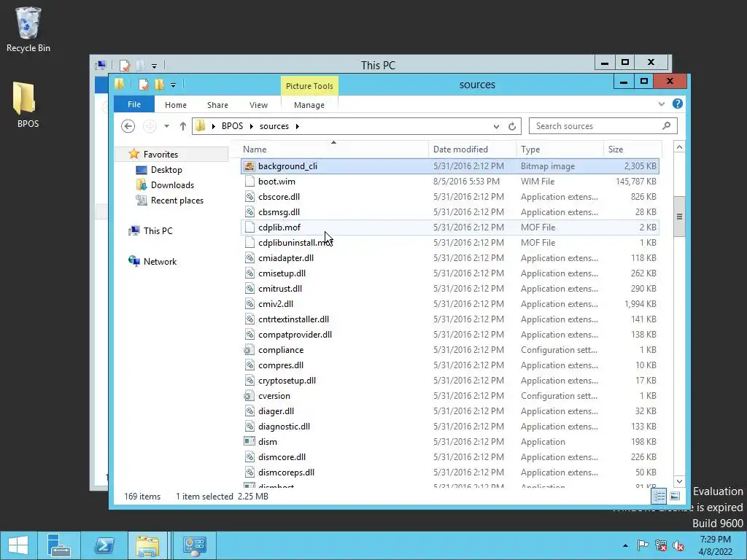Expand the ribbon with the chevron
747x560 pixels.
pyautogui.click(x=661, y=104)
